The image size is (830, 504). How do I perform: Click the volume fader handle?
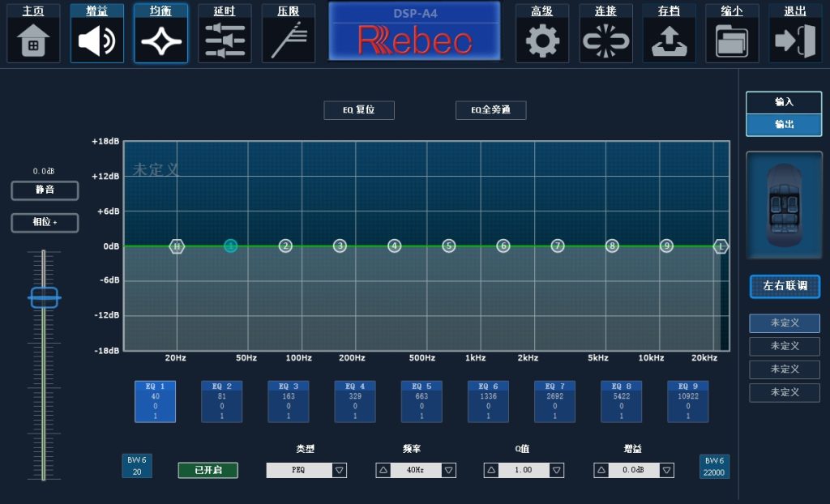[x=44, y=297]
